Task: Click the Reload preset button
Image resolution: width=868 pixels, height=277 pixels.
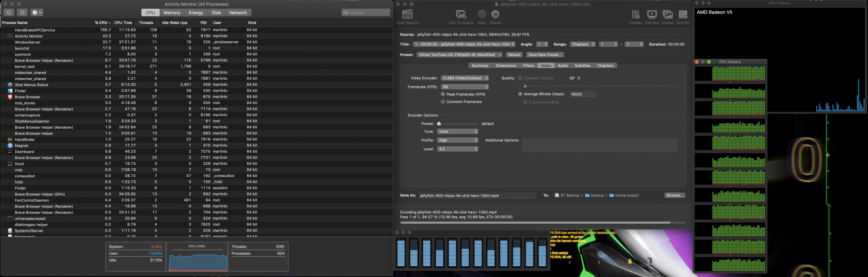Action: click(514, 55)
